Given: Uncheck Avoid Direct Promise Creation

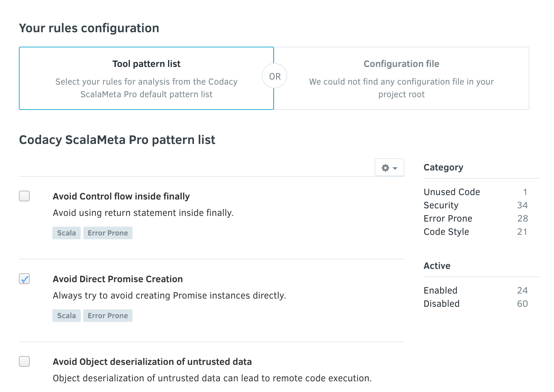Looking at the screenshot, I should (24, 279).
